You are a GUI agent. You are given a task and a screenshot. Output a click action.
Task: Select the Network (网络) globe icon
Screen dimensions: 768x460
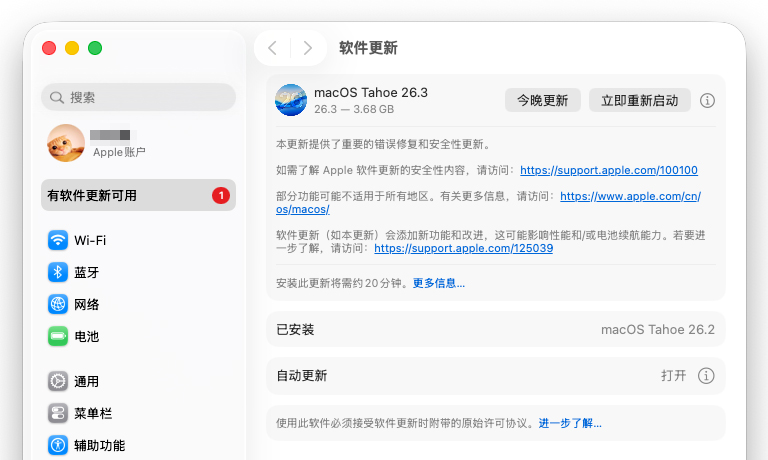pyautogui.click(x=58, y=304)
